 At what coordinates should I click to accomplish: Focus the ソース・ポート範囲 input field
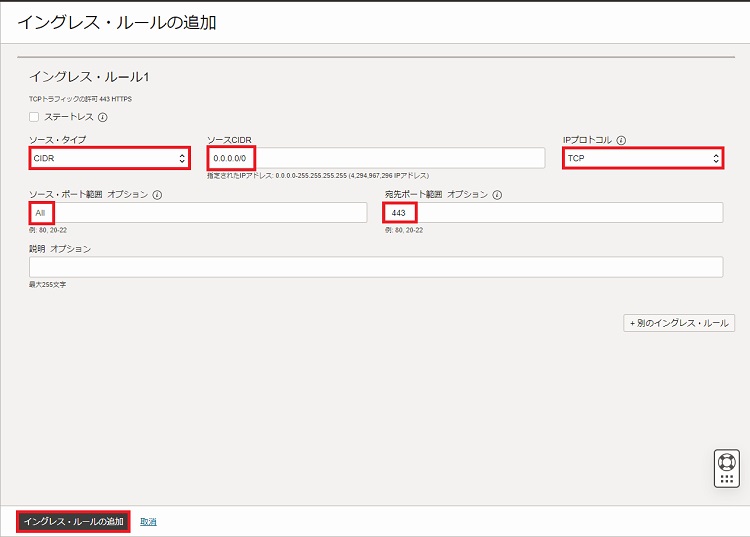pyautogui.click(x=198, y=212)
